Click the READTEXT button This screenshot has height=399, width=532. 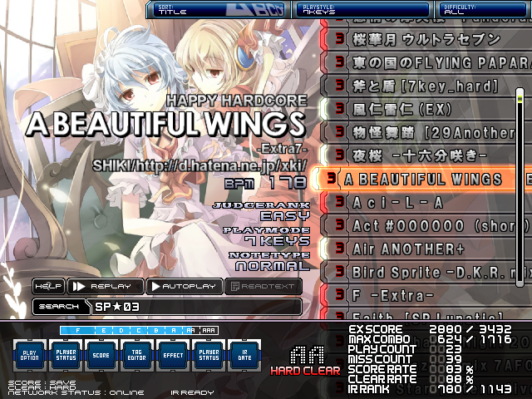(x=264, y=286)
